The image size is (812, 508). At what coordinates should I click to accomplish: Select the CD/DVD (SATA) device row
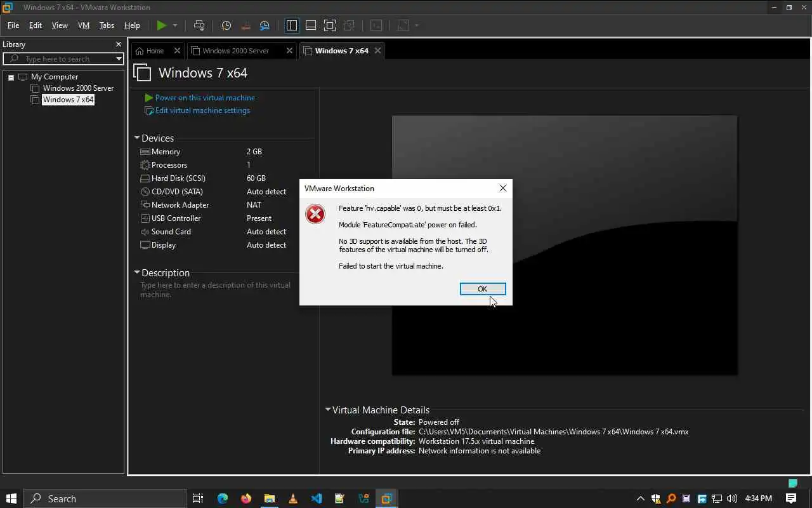(x=224, y=192)
